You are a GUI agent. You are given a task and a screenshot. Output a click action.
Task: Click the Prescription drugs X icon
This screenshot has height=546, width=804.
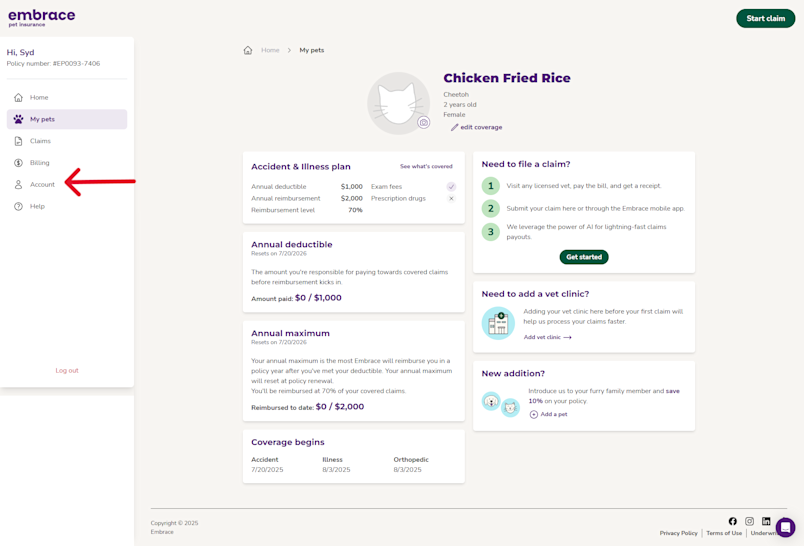tap(451, 198)
